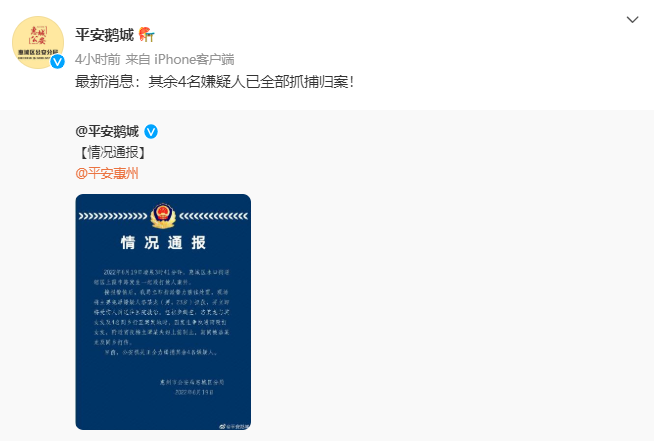Click the police emblem in the image
Viewport: 654px width, 441px height.
[163, 216]
